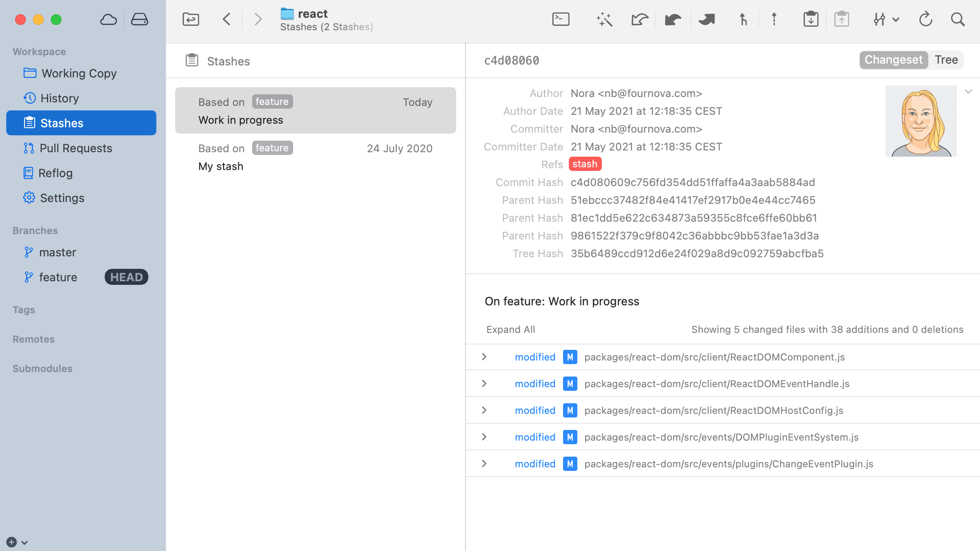Click the Pull toolbar icon
This screenshot has width=980, height=551.
tap(673, 19)
